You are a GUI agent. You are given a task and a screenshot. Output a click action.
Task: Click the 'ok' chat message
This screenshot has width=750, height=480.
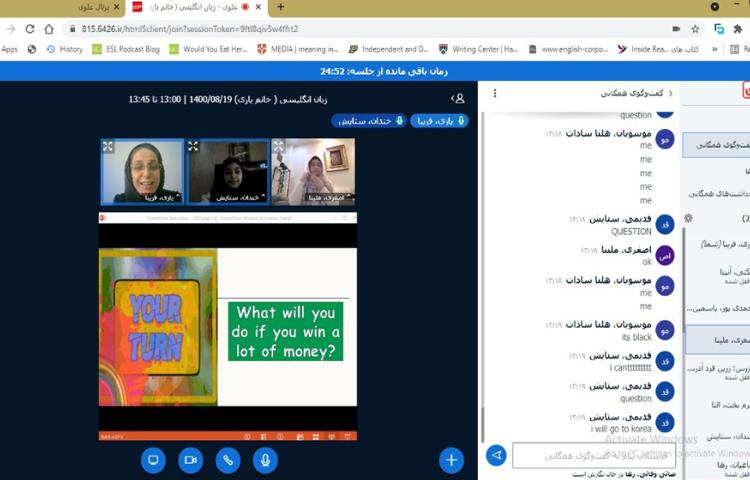click(x=647, y=262)
